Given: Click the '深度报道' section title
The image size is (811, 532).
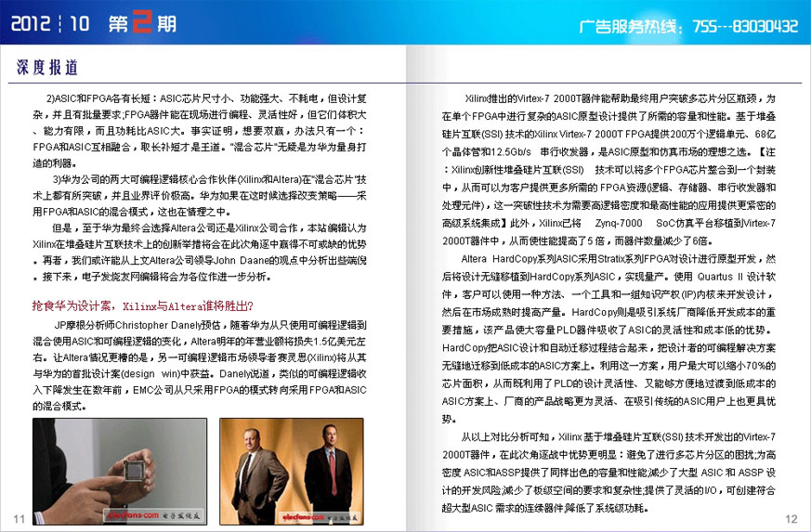Looking at the screenshot, I should pos(47,67).
